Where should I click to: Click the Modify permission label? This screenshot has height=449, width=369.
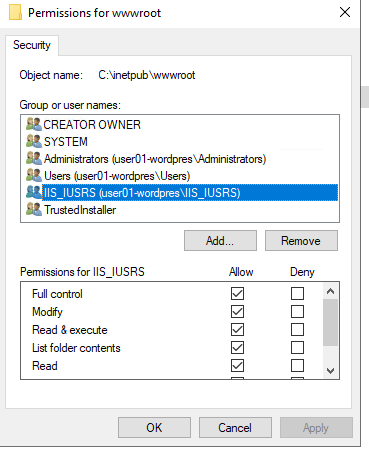click(47, 312)
